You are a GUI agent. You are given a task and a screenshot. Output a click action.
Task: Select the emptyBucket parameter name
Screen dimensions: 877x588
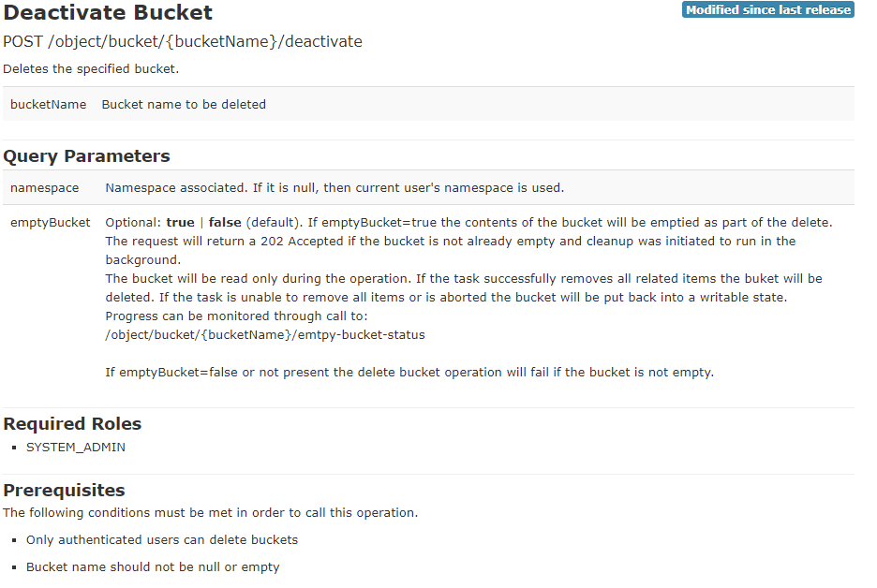[50, 223]
